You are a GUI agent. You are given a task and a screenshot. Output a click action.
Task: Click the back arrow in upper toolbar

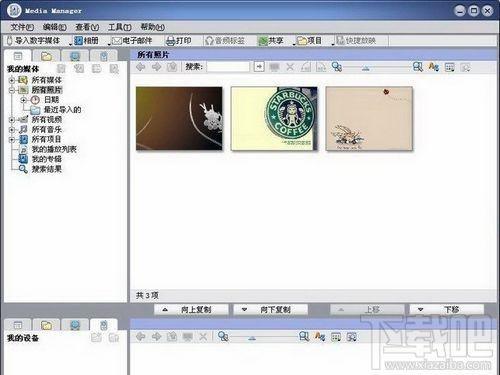pyautogui.click(x=141, y=67)
